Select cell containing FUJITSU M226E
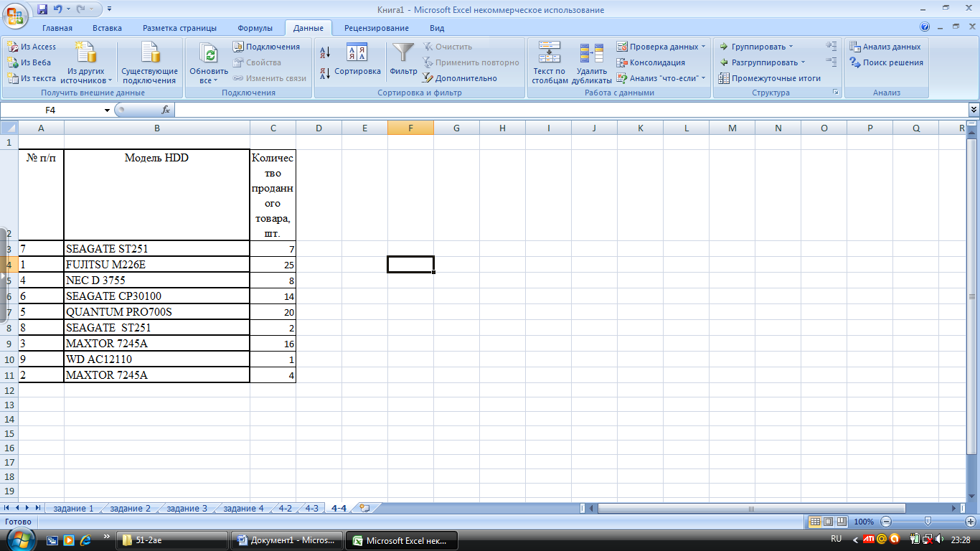Image resolution: width=980 pixels, height=551 pixels. pyautogui.click(x=157, y=265)
